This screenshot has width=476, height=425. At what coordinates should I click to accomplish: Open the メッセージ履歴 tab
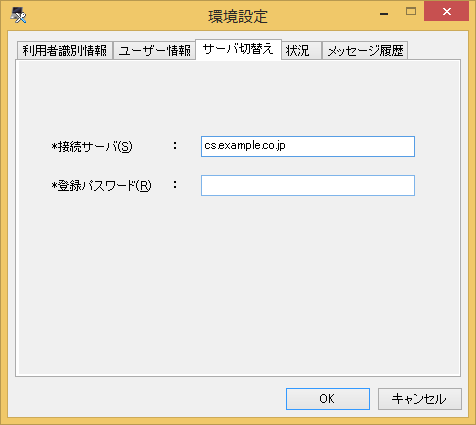click(365, 51)
